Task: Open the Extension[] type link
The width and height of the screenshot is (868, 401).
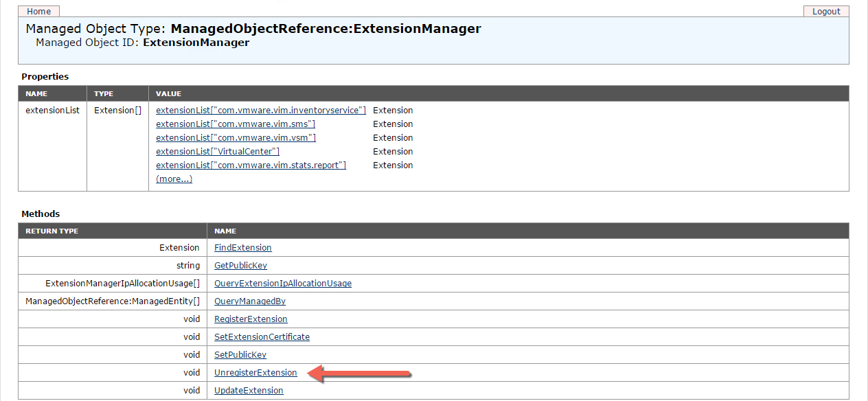Action: 117,111
